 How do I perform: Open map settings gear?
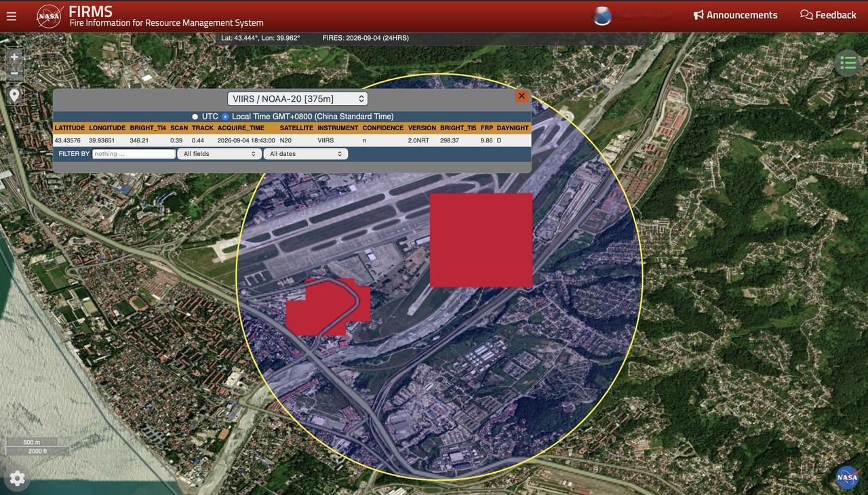(18, 478)
